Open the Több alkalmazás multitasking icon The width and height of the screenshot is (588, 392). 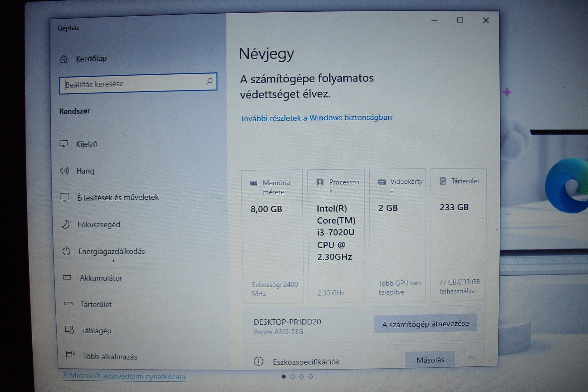pyautogui.click(x=70, y=356)
